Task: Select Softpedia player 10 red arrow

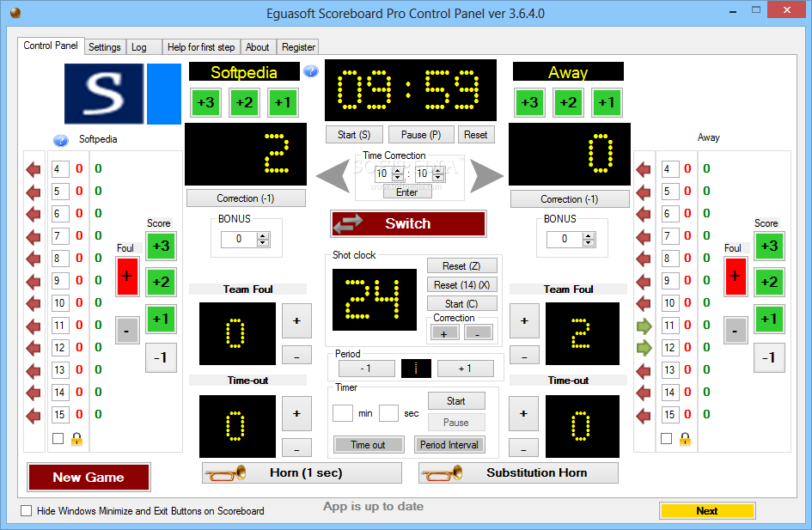Action: click(x=34, y=302)
